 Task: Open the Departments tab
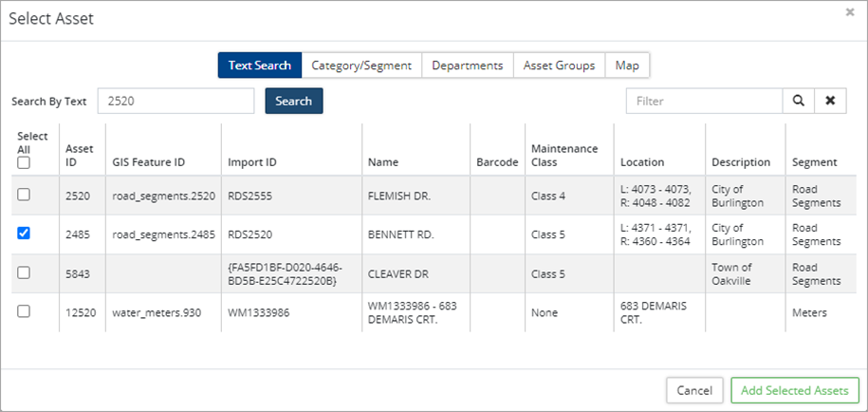pyautogui.click(x=467, y=66)
